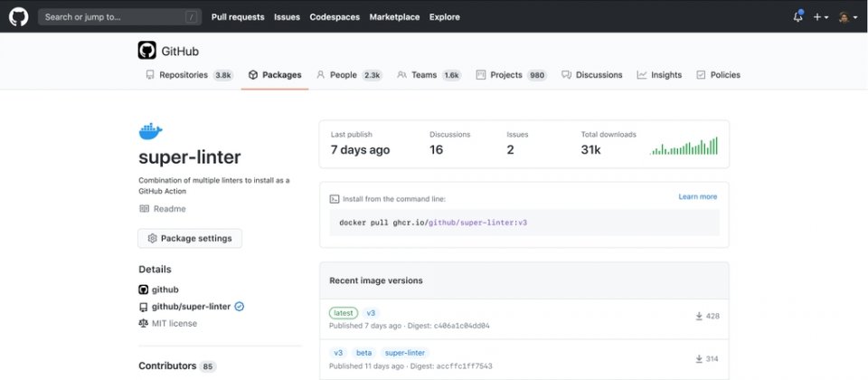Open the v3 tag beside latest
Viewport: 868px width, 380px height.
pos(371,313)
